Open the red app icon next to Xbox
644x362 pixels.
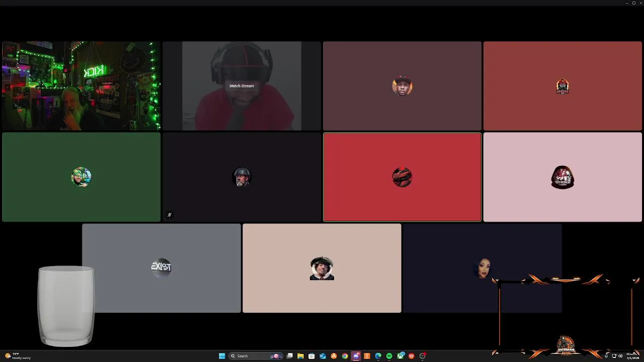pyautogui.click(x=412, y=356)
